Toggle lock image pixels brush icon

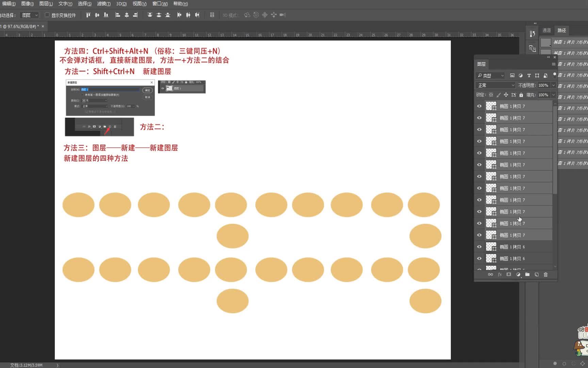pyautogui.click(x=499, y=95)
